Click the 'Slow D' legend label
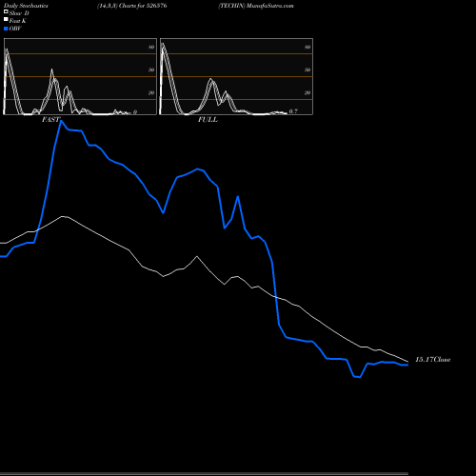 19,13
